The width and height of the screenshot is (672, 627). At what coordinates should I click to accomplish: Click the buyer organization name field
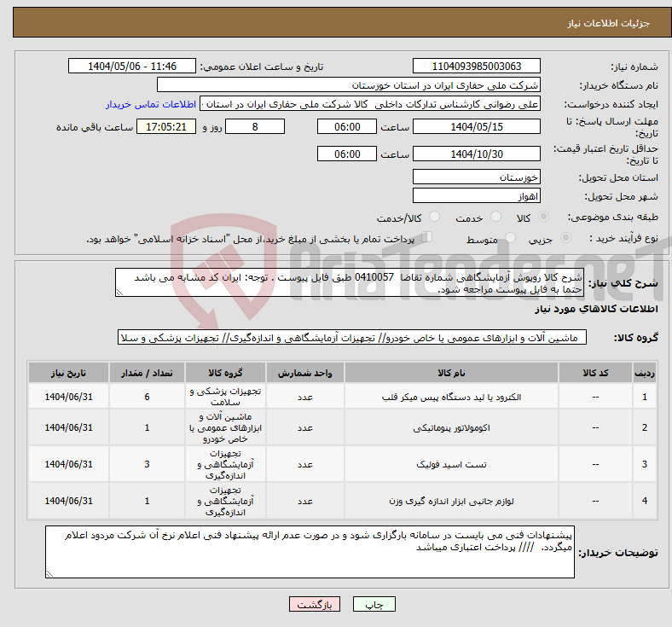pos(349,84)
